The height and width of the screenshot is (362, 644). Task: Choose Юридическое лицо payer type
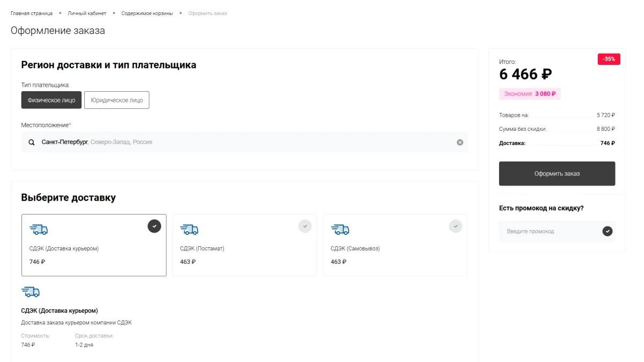(x=116, y=100)
